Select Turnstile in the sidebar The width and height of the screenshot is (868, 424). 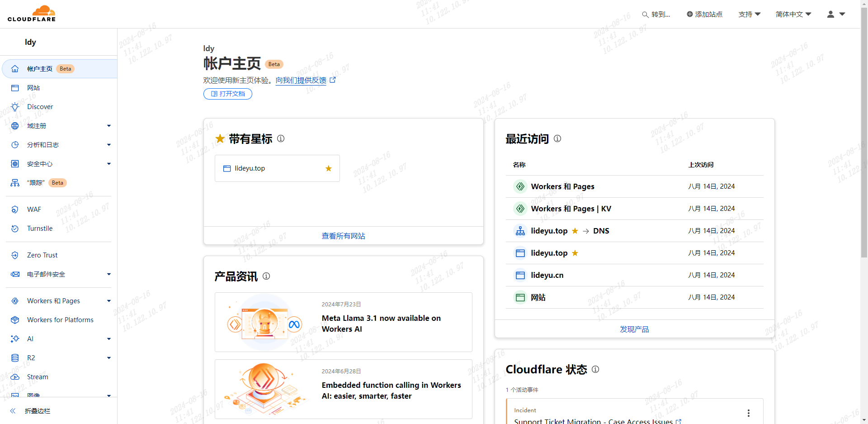pos(40,229)
